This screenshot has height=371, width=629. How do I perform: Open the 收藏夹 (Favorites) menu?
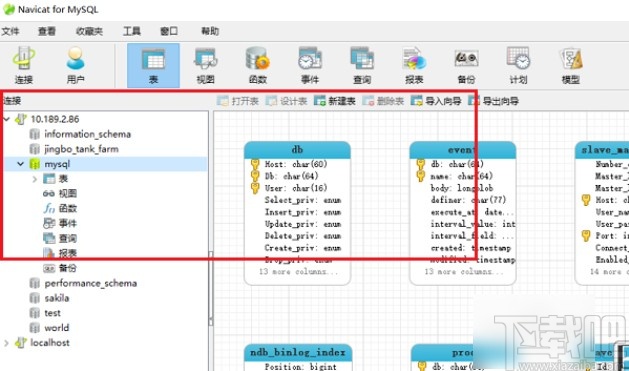tap(89, 31)
